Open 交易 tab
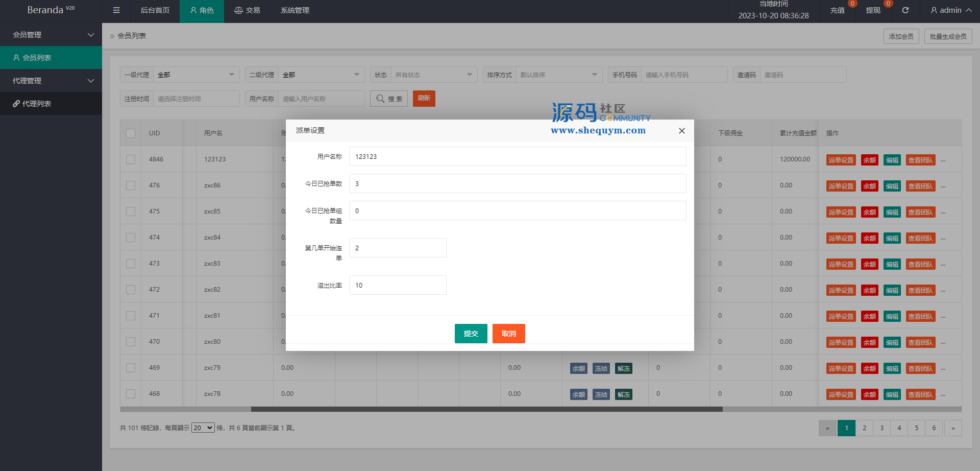This screenshot has height=471, width=980. click(247, 10)
